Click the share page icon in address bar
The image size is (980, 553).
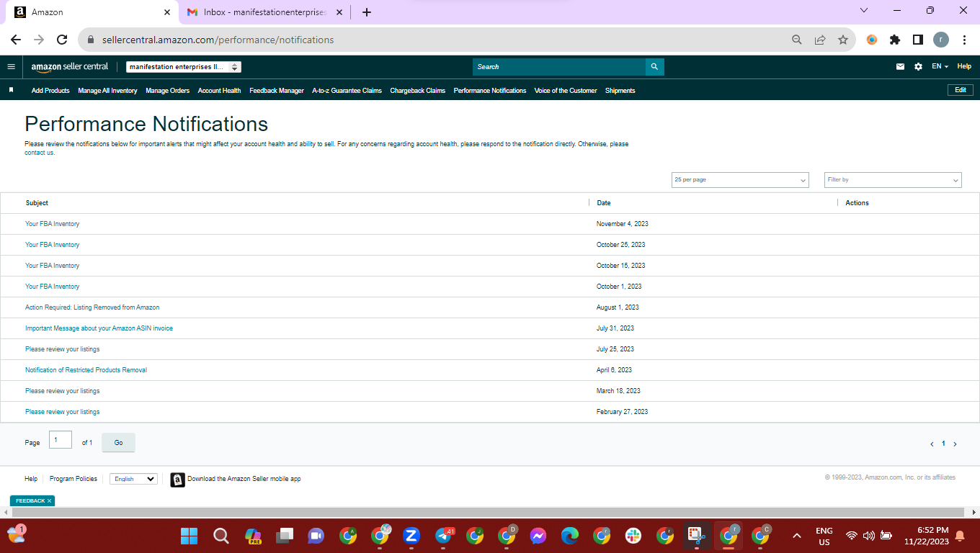[820, 40]
